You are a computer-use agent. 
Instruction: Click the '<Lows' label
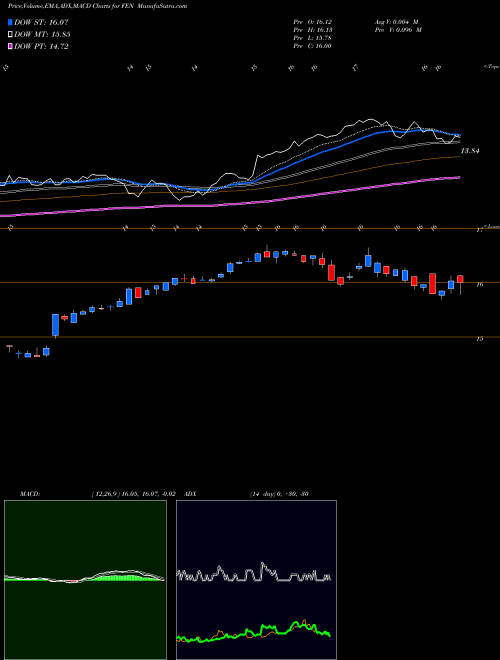(x=492, y=227)
